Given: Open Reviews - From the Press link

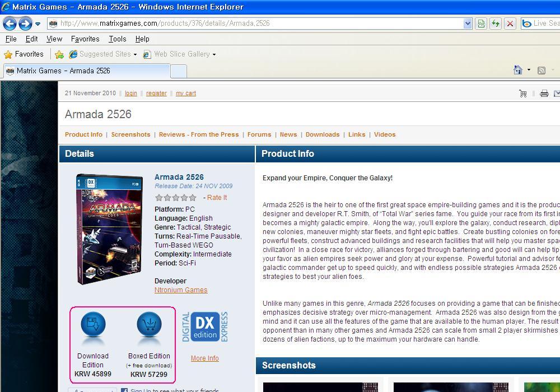Looking at the screenshot, I should (199, 134).
